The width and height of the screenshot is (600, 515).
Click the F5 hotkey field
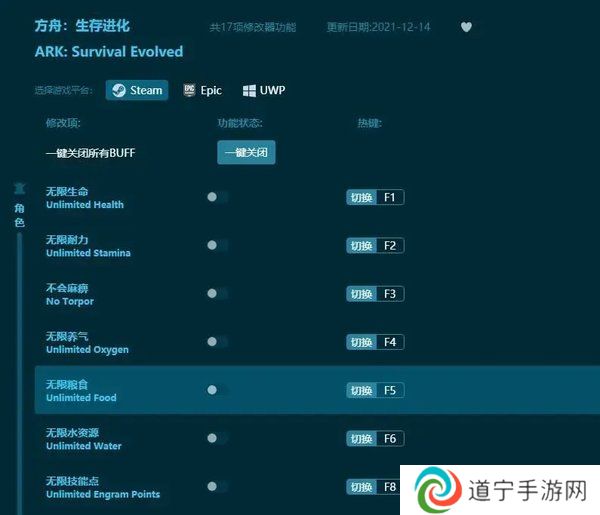click(390, 390)
